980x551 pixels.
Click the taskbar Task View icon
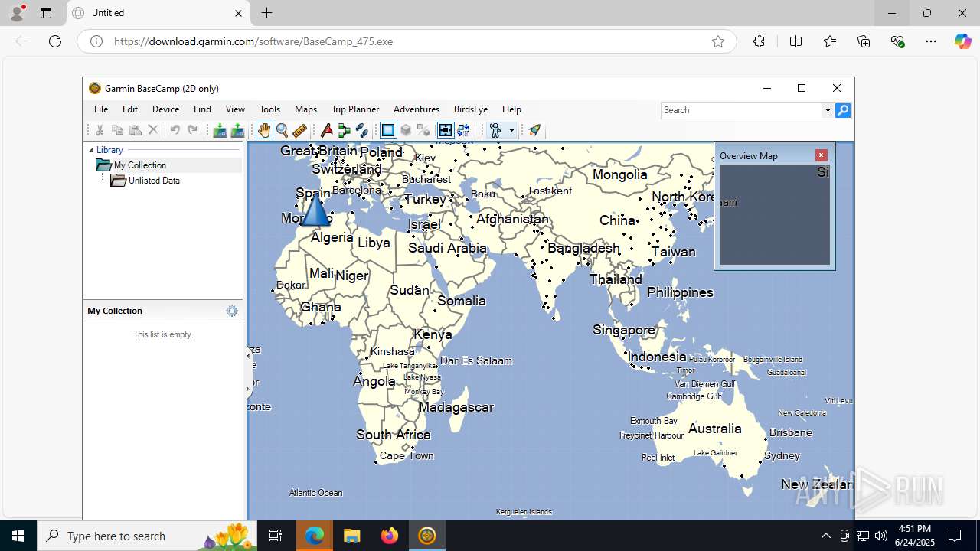tap(276, 536)
